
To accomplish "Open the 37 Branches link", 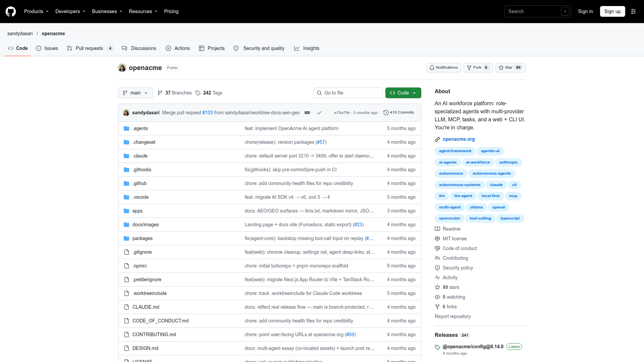I will click(174, 93).
